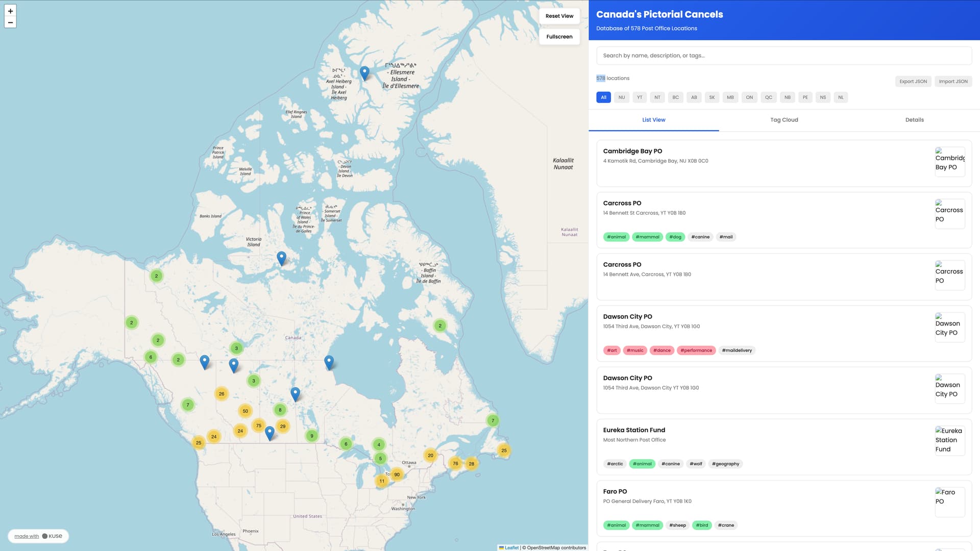
Task: Open the Leaflet attribution link
Action: click(x=511, y=547)
